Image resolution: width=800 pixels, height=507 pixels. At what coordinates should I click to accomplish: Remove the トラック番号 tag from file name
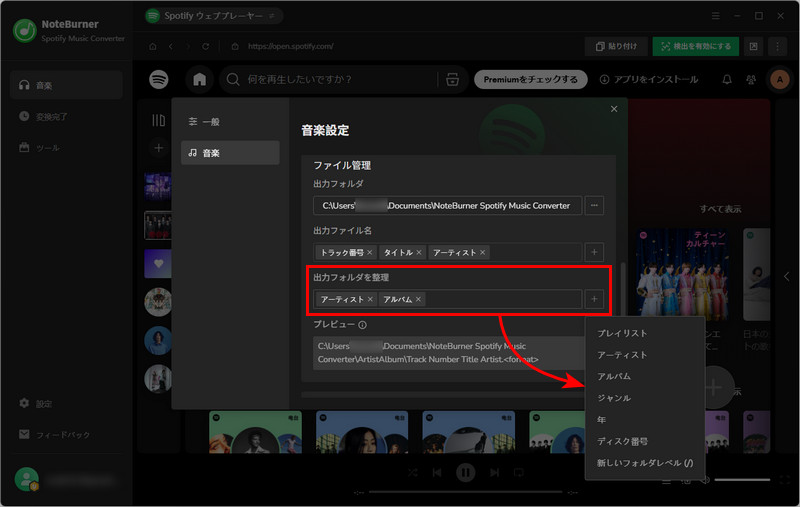click(369, 252)
